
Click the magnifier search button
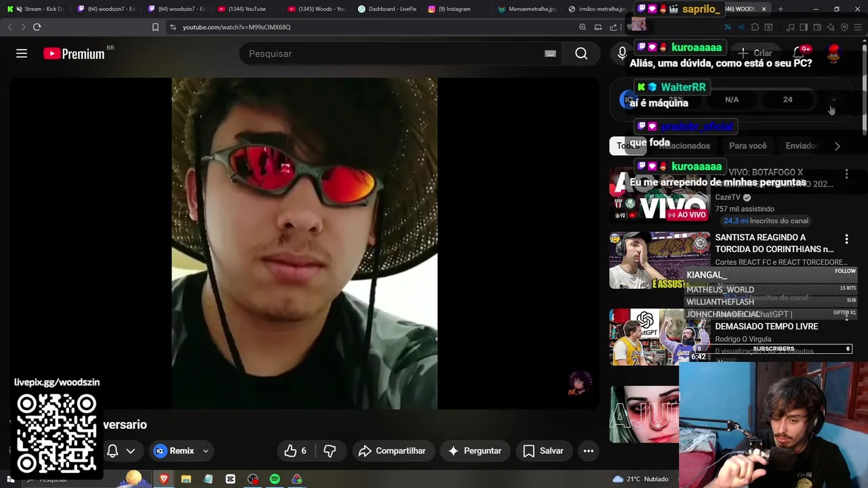pos(581,54)
